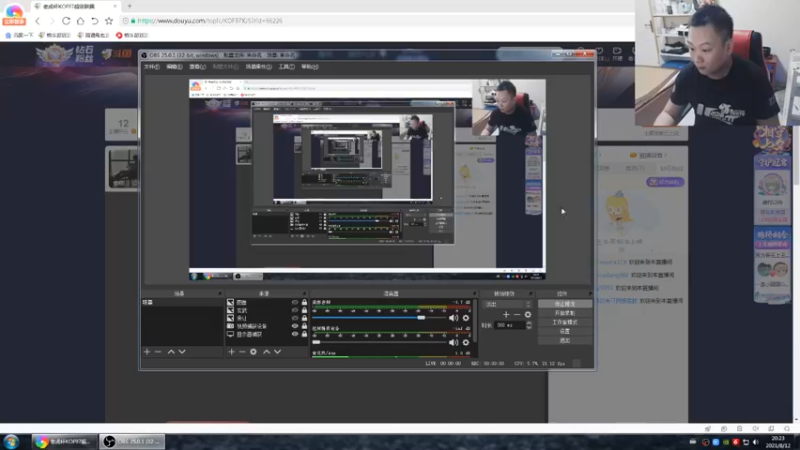Open OBS 场景集合(S) menu
Image resolution: width=800 pixels, height=450 pixels.
(259, 67)
